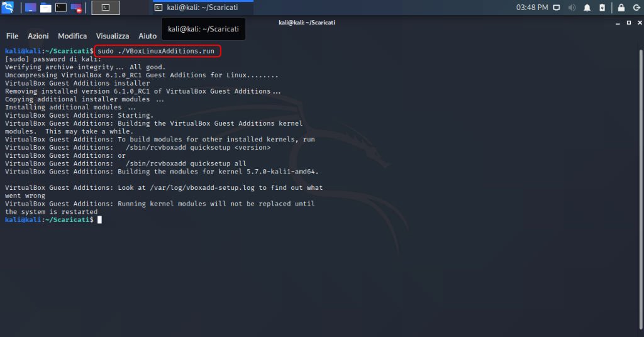Click the 'kernel 5.7.0-kali1-amd64' line
Image resolution: width=644 pixels, height=337 pixels.
click(x=162, y=172)
